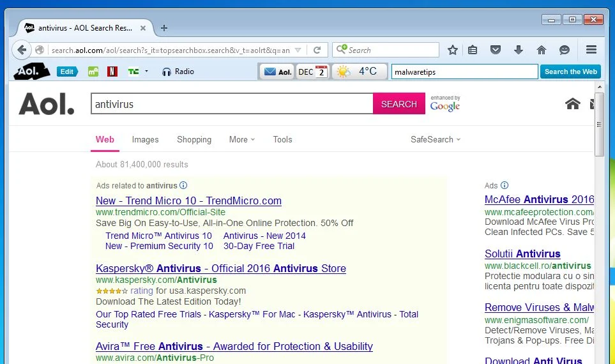Screen dimensions: 615x364
Task: Click the large Aol. page logo
Action: (46, 104)
